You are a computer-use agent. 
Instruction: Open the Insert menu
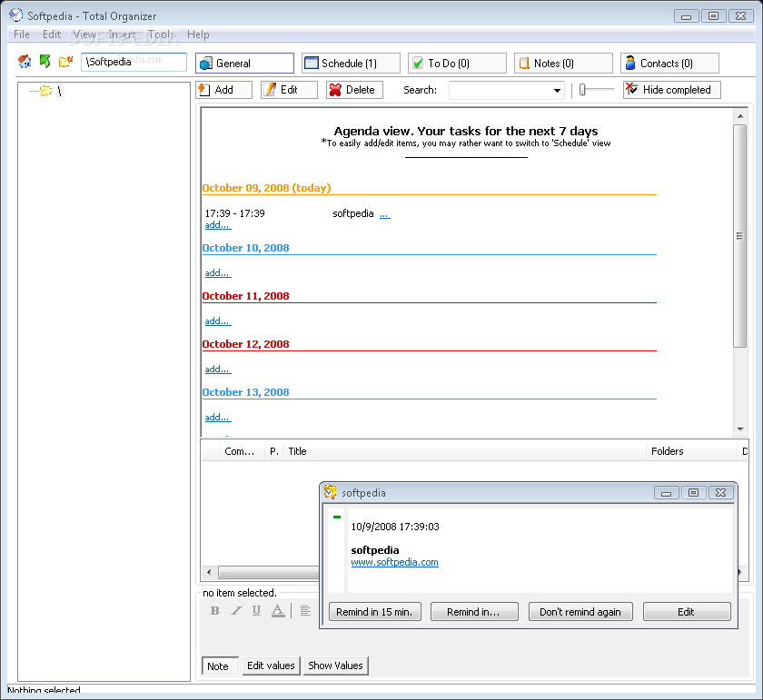(122, 35)
